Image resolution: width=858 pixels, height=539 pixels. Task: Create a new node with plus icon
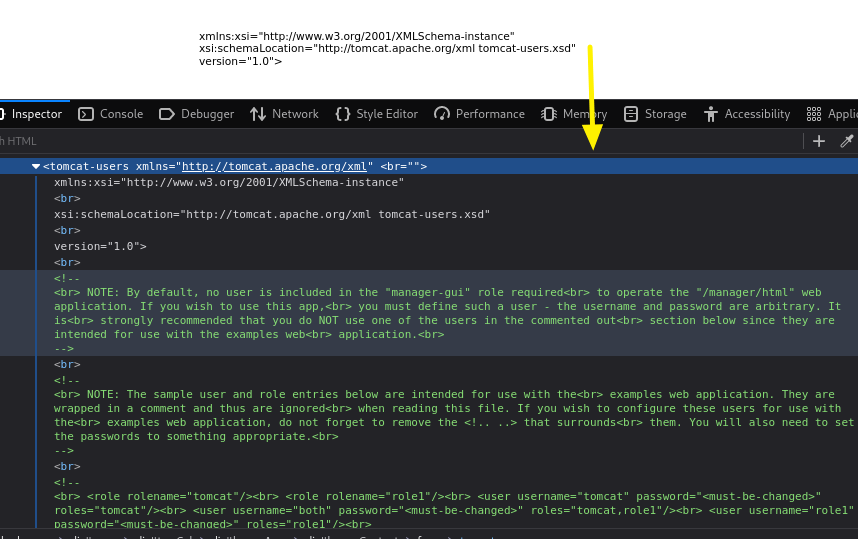(x=819, y=141)
